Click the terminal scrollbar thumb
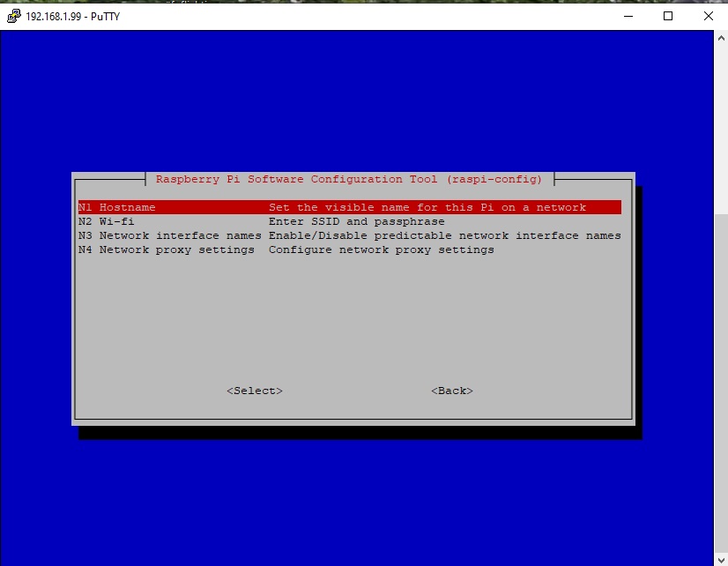 tap(720, 379)
